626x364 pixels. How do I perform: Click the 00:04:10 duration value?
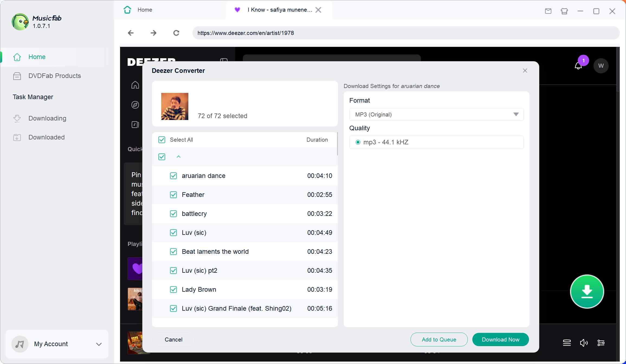point(320,176)
